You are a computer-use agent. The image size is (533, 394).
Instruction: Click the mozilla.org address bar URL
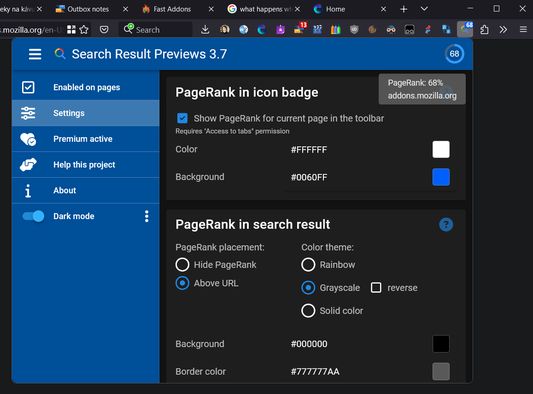(30, 30)
